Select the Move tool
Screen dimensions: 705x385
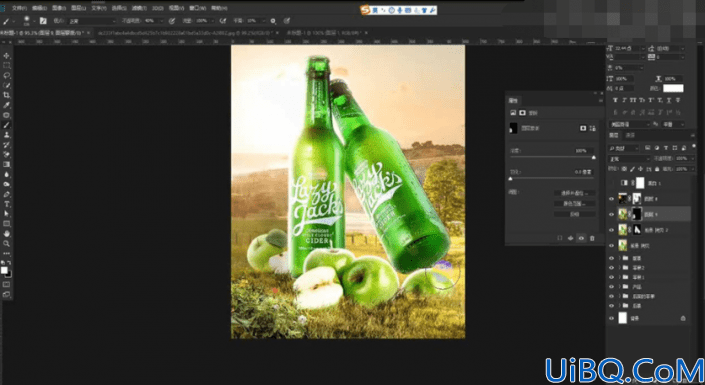pos(6,56)
